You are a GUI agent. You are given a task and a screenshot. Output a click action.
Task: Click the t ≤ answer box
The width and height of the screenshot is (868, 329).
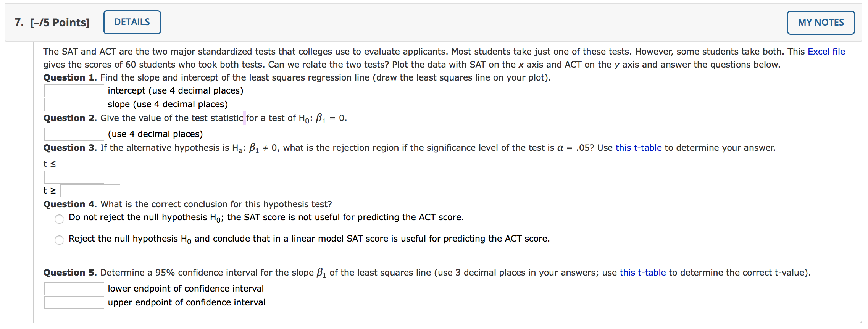(x=74, y=176)
